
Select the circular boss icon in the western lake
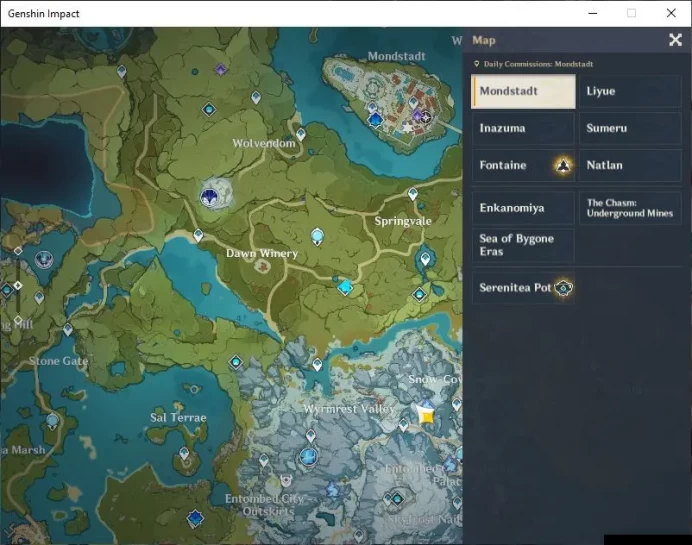pyautogui.click(x=44, y=259)
